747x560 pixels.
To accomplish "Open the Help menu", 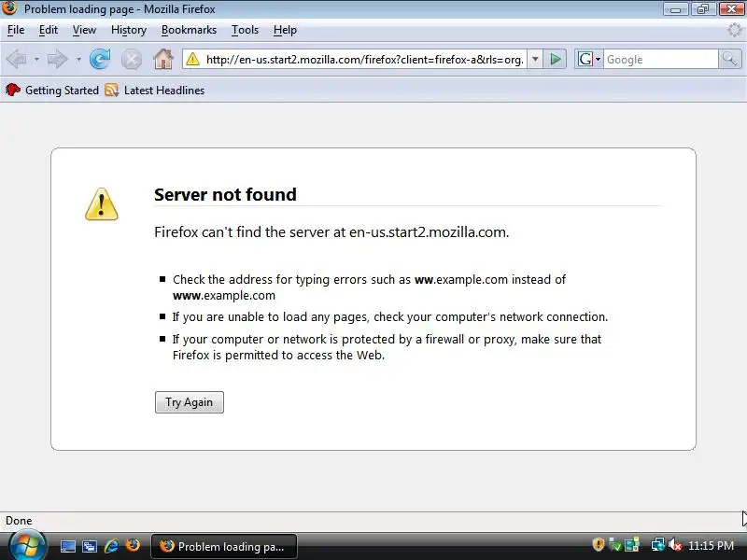I will click(285, 30).
